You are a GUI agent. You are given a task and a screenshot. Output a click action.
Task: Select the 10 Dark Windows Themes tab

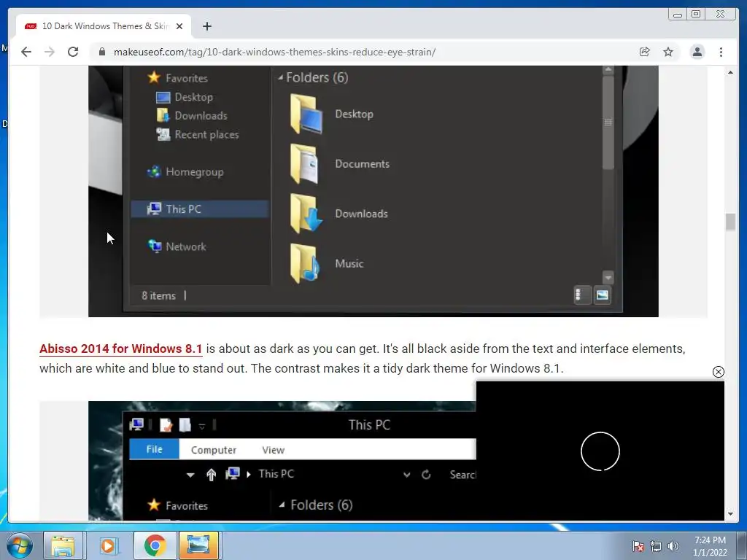[x=104, y=26]
